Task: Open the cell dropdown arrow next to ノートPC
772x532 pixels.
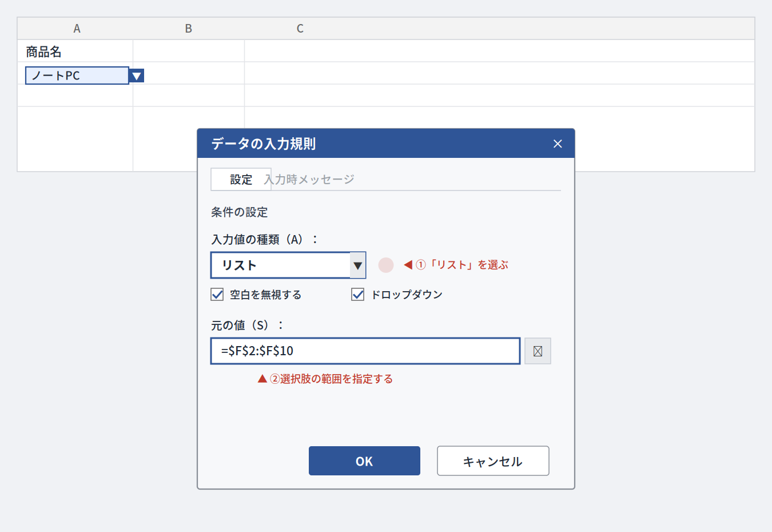Action: tap(137, 76)
